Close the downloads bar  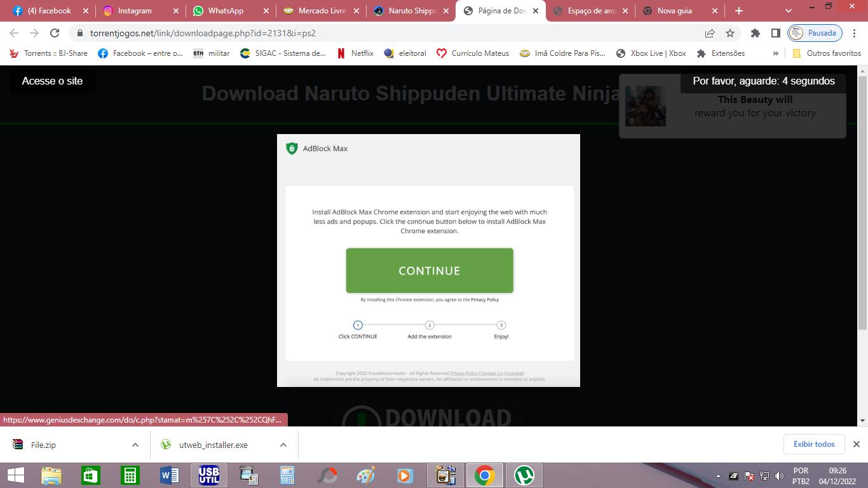pos(856,444)
